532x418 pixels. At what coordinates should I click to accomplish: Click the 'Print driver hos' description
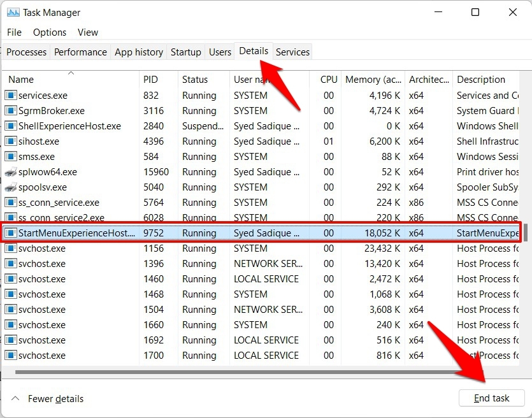click(x=487, y=171)
